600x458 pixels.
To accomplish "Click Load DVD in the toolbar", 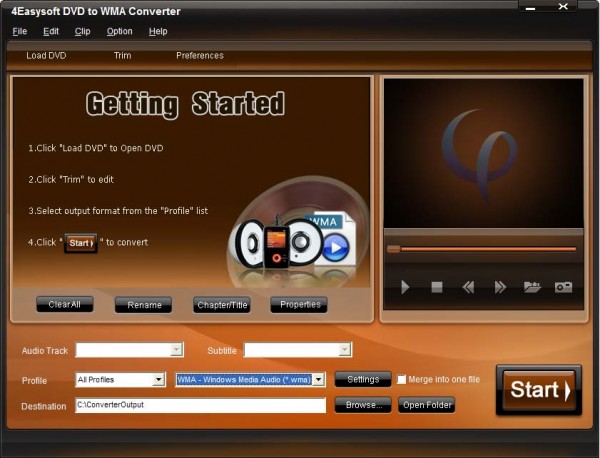I will click(46, 55).
